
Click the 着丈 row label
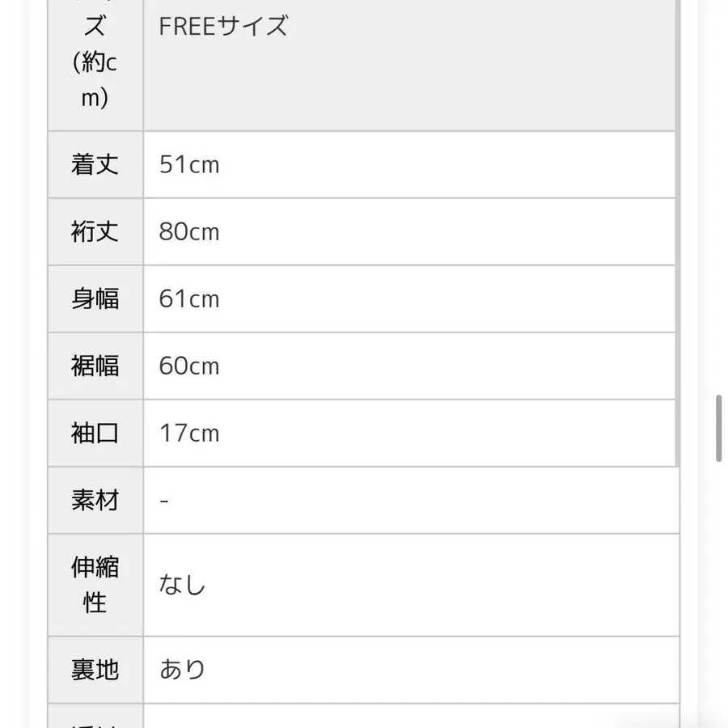tap(95, 165)
